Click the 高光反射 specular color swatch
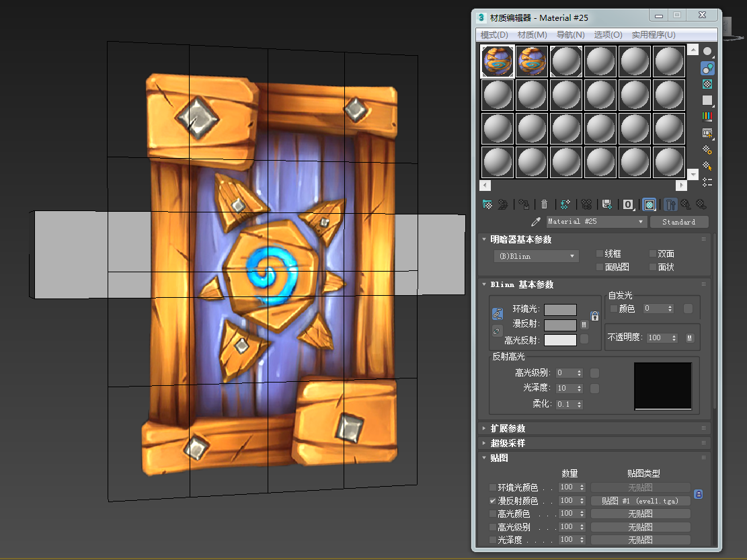Image resolution: width=747 pixels, height=560 pixels. tap(560, 340)
